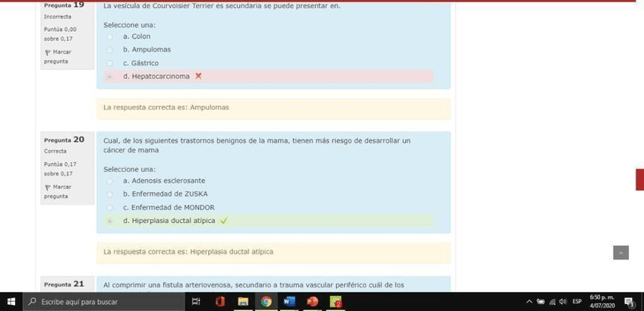Flag question 19 with Marcar pregunta
The height and width of the screenshot is (311, 644).
click(x=58, y=57)
